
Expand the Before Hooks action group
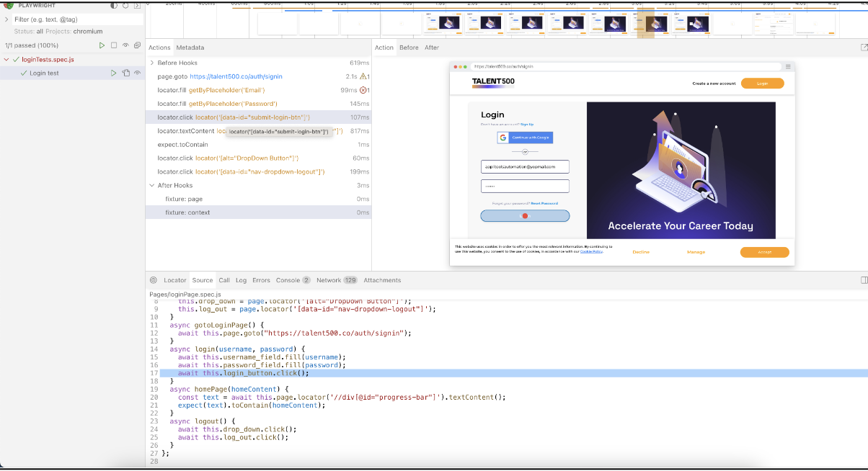tap(151, 63)
